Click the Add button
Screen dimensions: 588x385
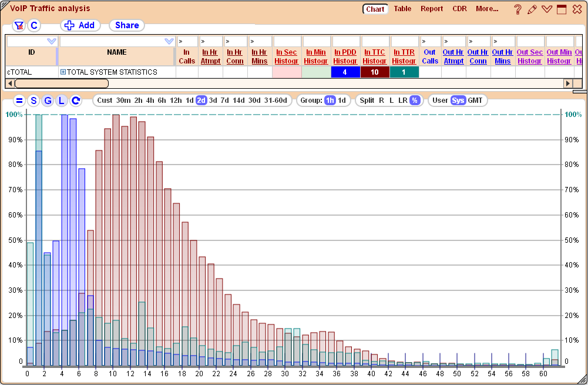pyautogui.click(x=80, y=25)
